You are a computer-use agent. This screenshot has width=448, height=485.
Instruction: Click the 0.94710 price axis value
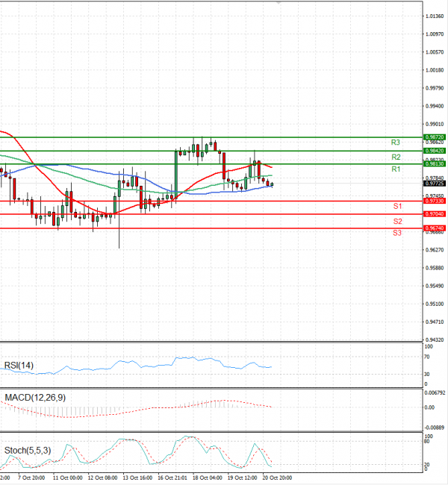pos(435,322)
